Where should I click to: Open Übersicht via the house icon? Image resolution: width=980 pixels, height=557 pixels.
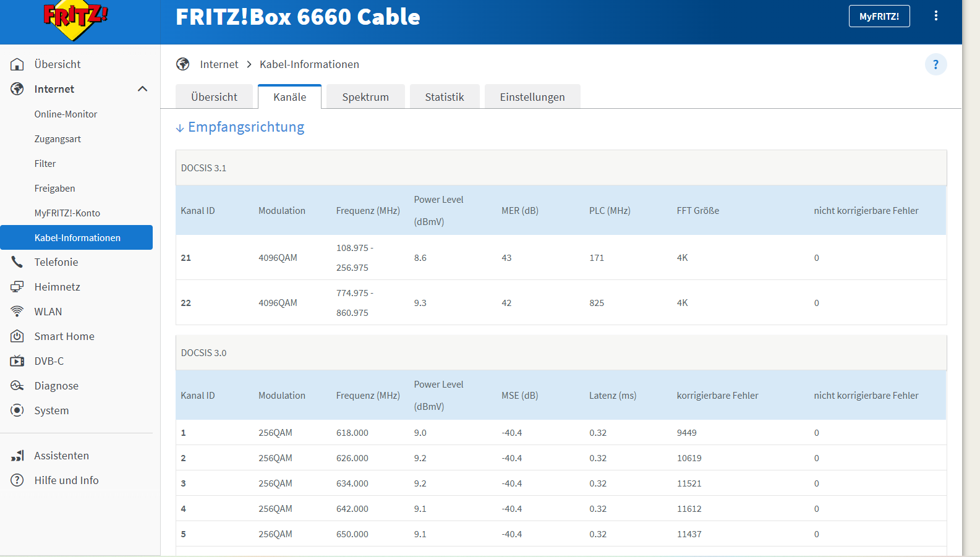[x=17, y=64]
